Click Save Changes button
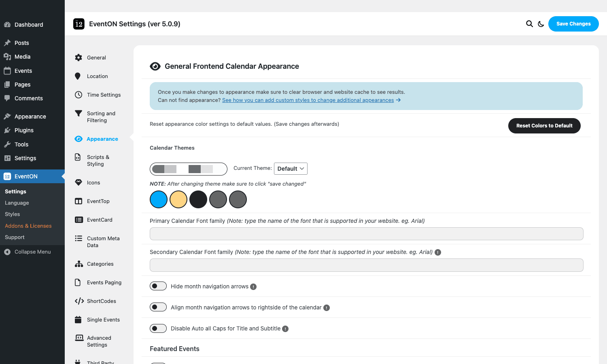The width and height of the screenshot is (607, 364). point(573,24)
